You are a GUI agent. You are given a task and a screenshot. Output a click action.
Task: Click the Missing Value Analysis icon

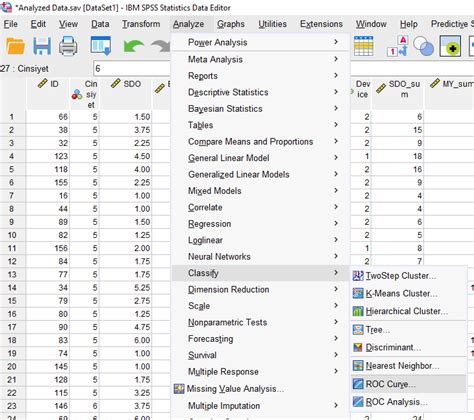pyautogui.click(x=179, y=389)
